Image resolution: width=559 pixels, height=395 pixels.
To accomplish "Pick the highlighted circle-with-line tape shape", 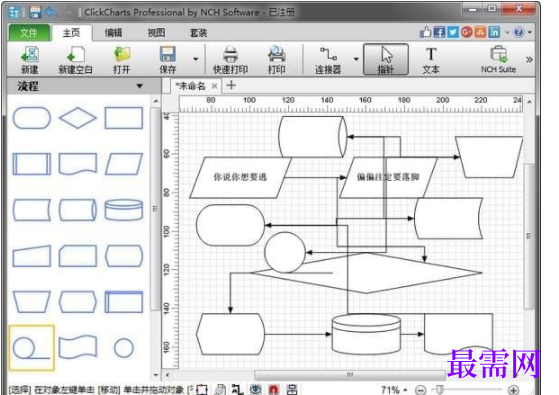I will 32,348.
